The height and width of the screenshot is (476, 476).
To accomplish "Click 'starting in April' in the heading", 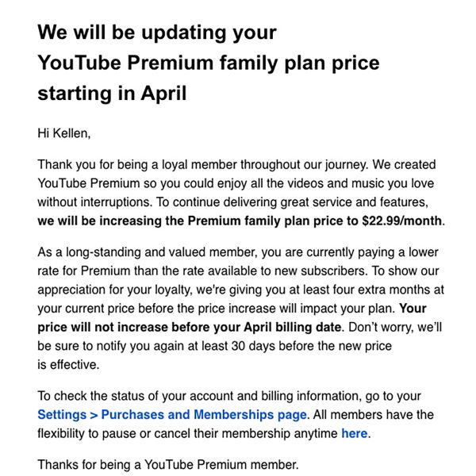I will 112,94.
